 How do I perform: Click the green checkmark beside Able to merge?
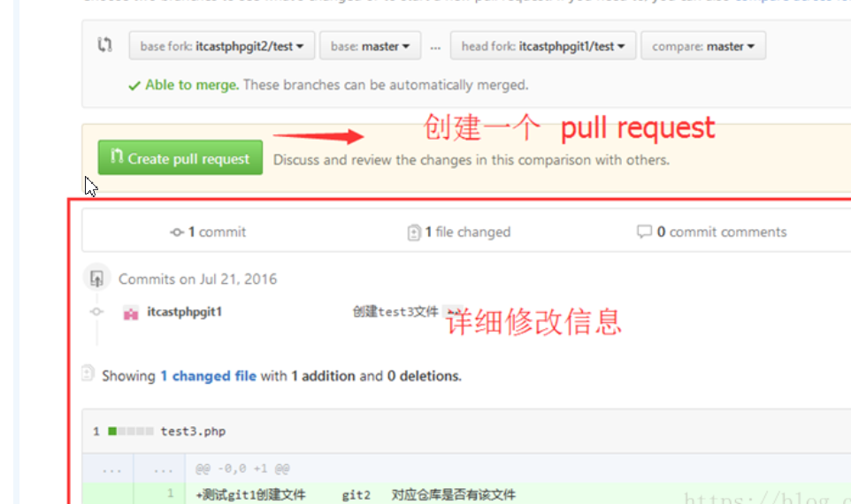pos(134,86)
